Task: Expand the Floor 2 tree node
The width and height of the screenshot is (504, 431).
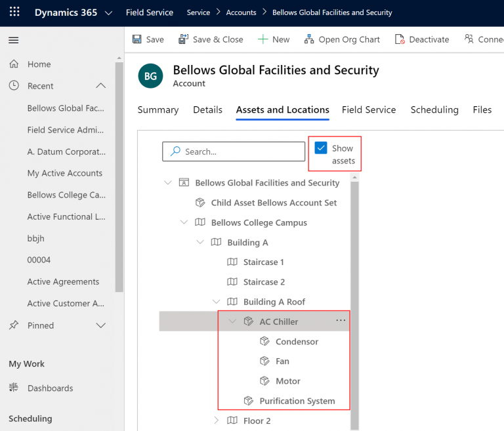Action: pos(216,420)
